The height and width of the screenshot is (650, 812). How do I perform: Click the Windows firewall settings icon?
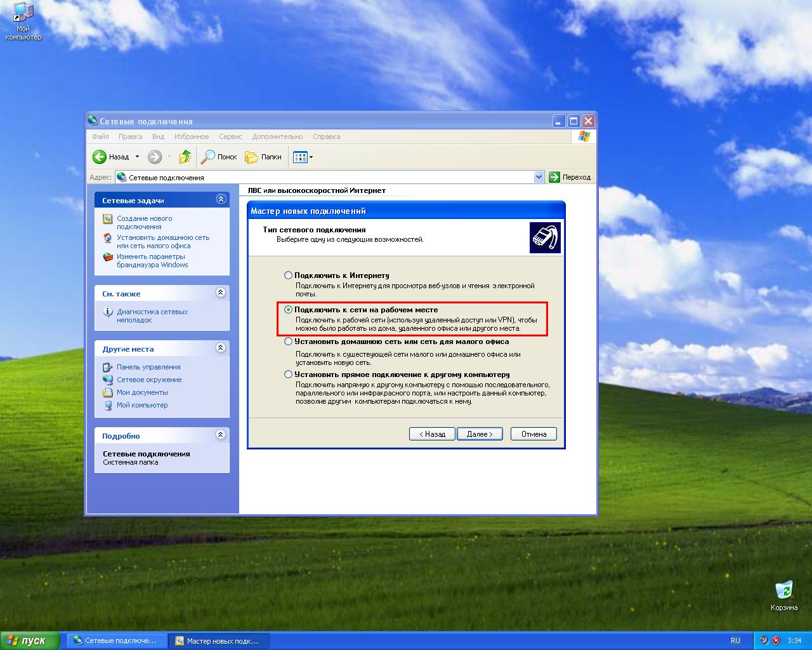coord(108,257)
